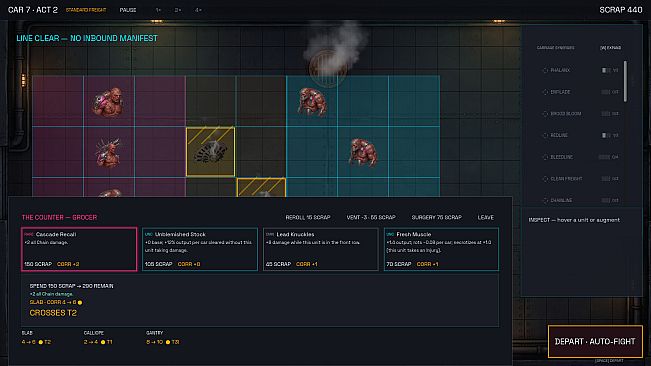Open the Gantry corruption tier summary
Screen dimensions: 651x366
click(x=163, y=338)
